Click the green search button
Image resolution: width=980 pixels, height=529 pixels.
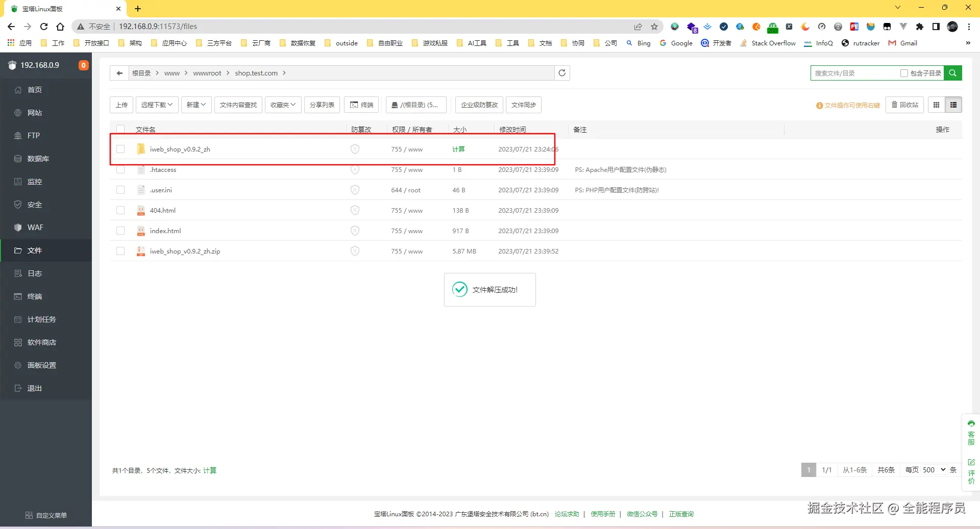pyautogui.click(x=952, y=73)
